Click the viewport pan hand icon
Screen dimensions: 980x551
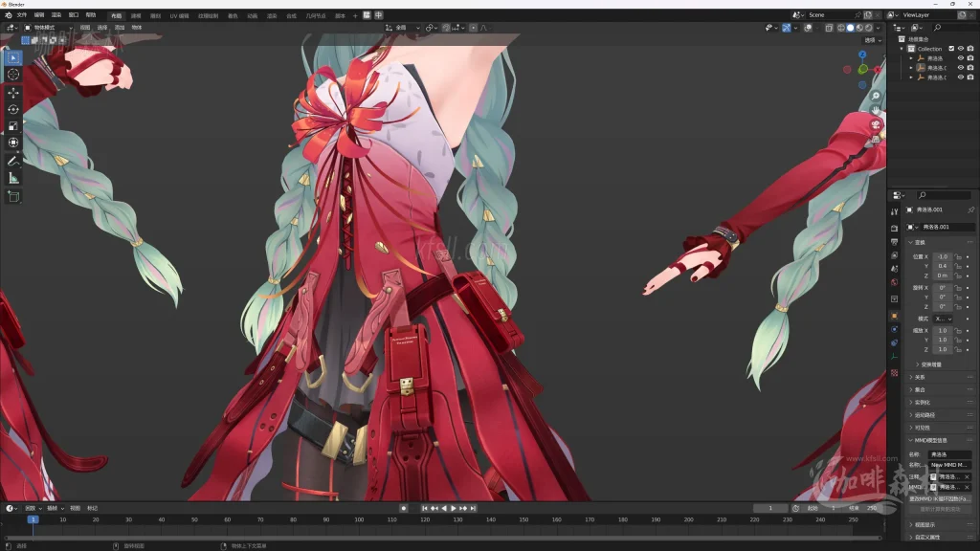click(876, 110)
